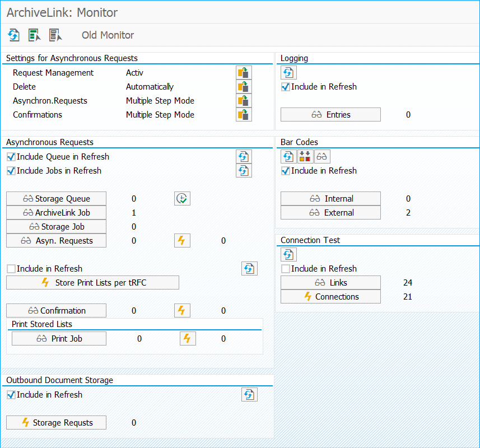Screen dimensions: 480x448
Task: Click the Links count 24
Action: coord(408,282)
